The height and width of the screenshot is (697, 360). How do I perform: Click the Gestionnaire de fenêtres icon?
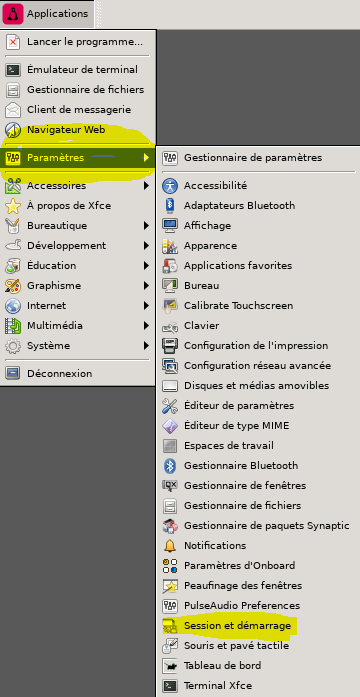[x=170, y=485]
